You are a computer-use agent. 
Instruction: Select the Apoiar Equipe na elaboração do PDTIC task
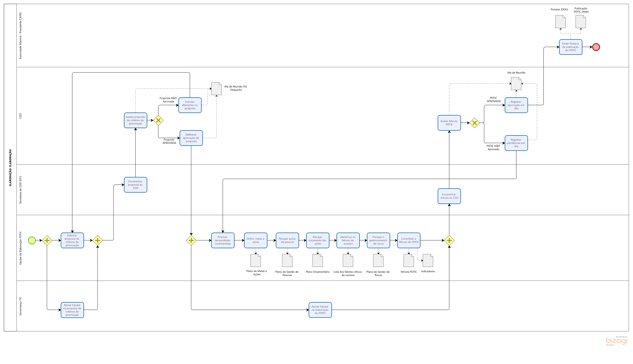[320, 310]
